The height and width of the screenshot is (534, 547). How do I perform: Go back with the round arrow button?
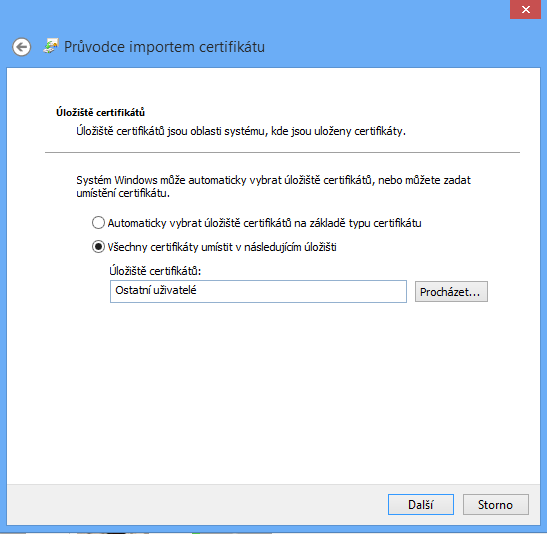(22, 47)
